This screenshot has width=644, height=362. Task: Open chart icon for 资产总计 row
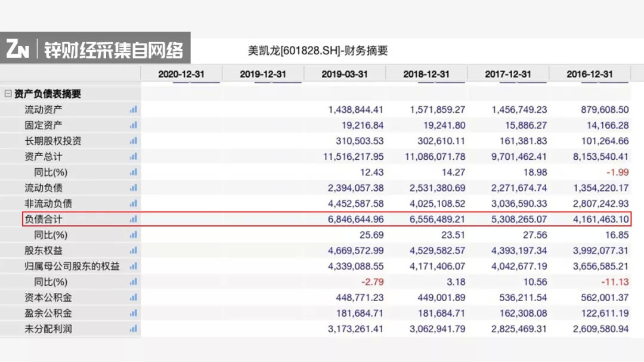[x=134, y=156]
